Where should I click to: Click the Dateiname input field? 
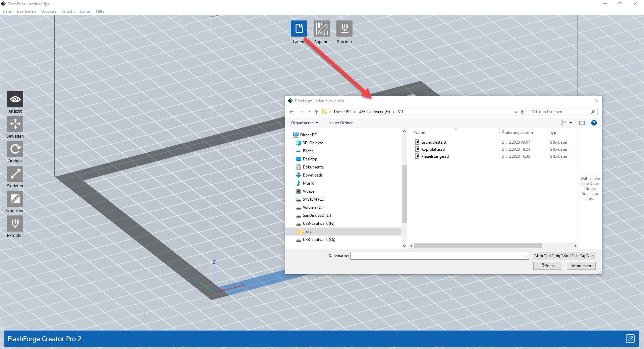437,256
